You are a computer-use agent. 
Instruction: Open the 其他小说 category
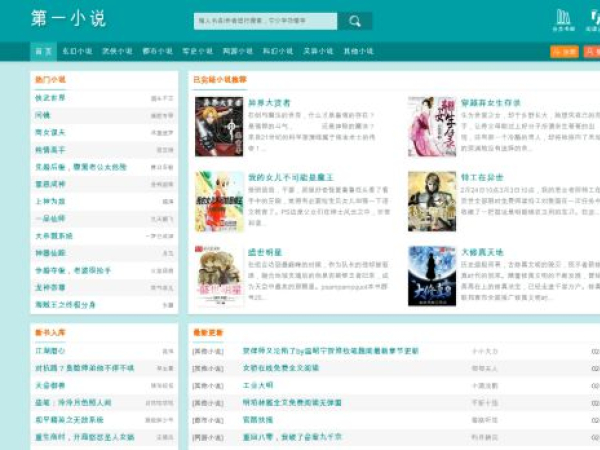coord(359,51)
